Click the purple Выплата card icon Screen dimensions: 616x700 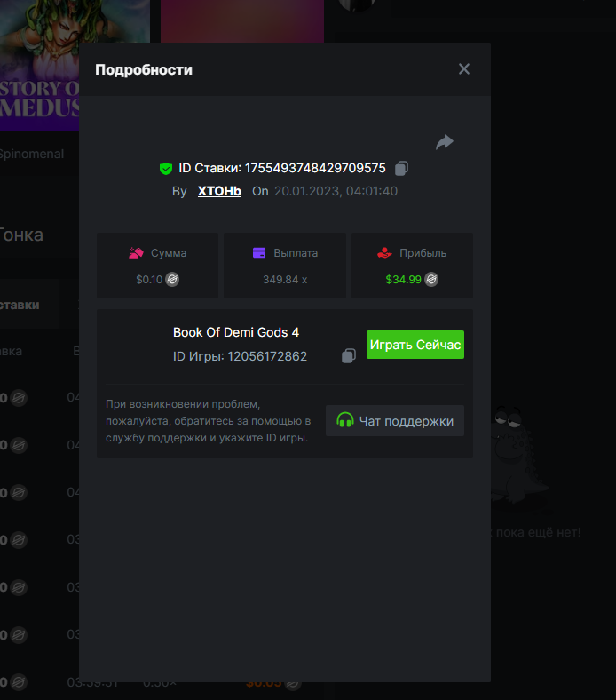point(259,253)
